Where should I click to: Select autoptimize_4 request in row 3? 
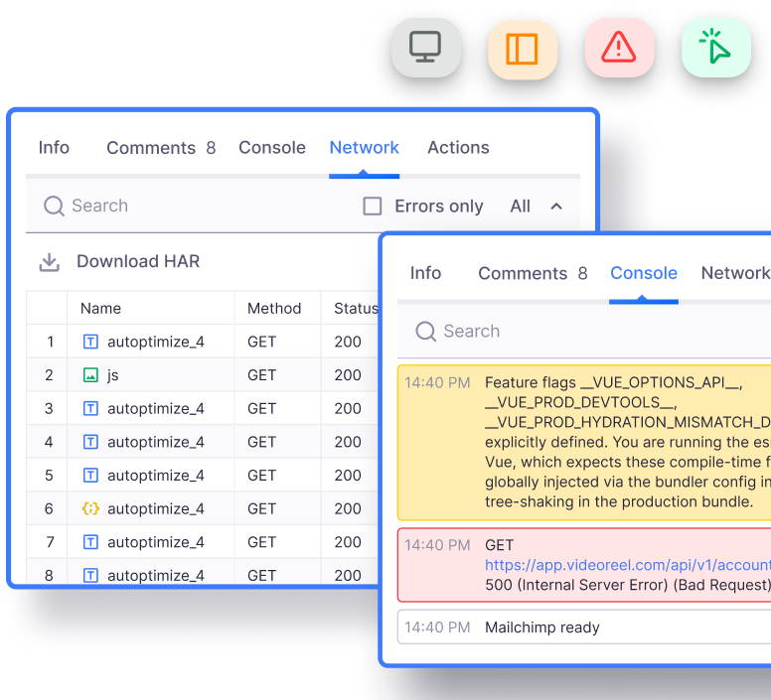155,408
